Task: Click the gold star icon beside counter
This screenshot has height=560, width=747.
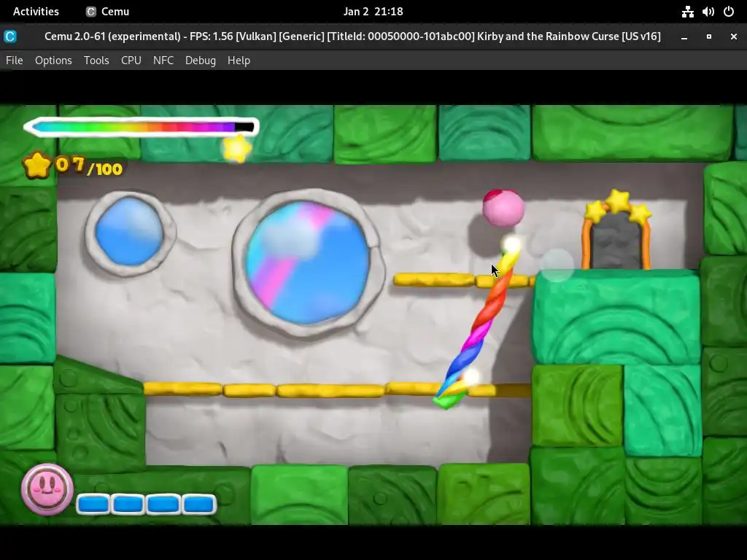Action: pos(37,166)
